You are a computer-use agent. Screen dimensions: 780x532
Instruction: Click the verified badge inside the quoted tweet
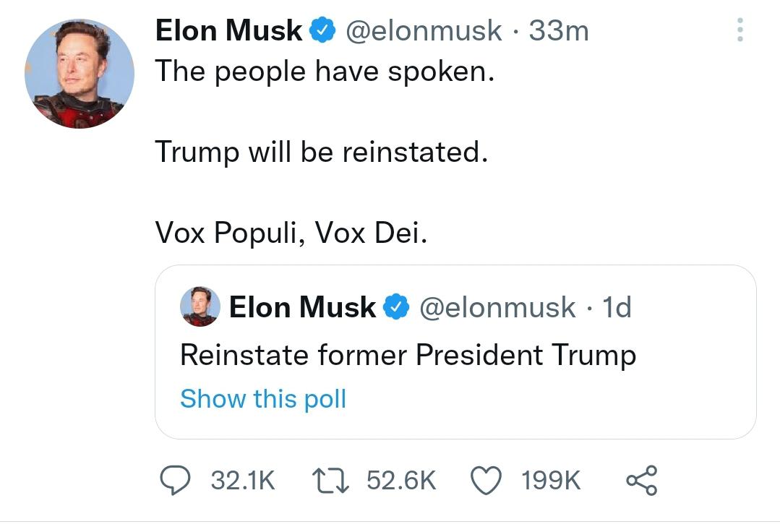(x=394, y=307)
